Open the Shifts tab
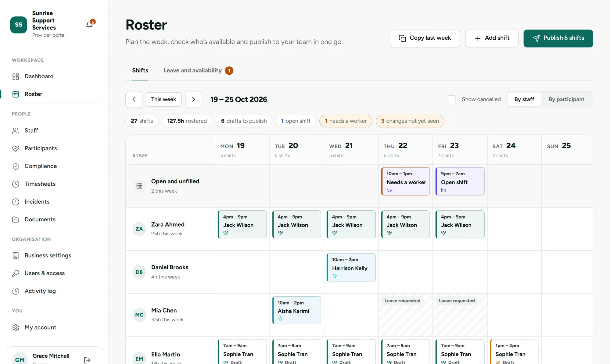Viewport: 610px width, 364px height. point(140,70)
